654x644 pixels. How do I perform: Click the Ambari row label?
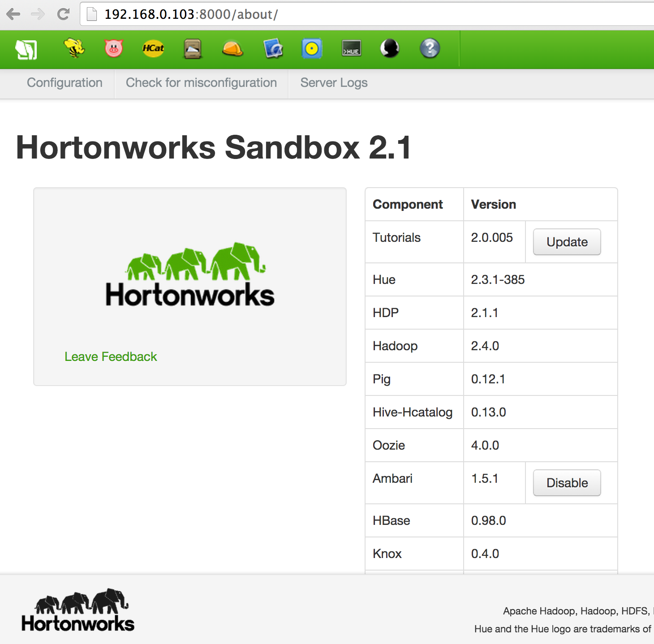click(x=392, y=478)
